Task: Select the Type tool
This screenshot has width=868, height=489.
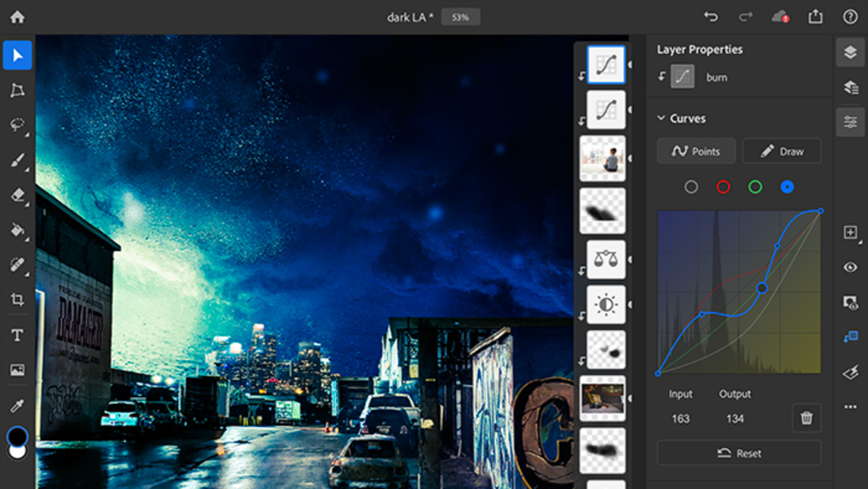Action: 17,335
